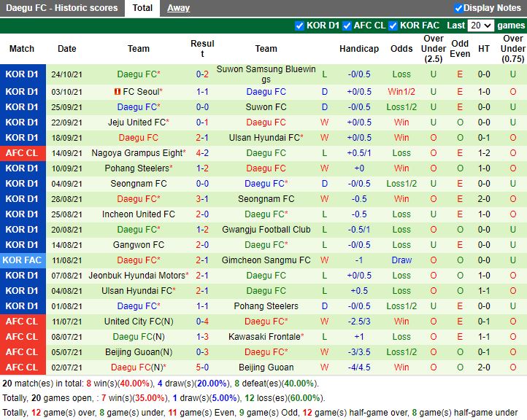Click the red card icon beside FC Seoul
Screen dimensions: 527x420
pyautogui.click(x=117, y=92)
